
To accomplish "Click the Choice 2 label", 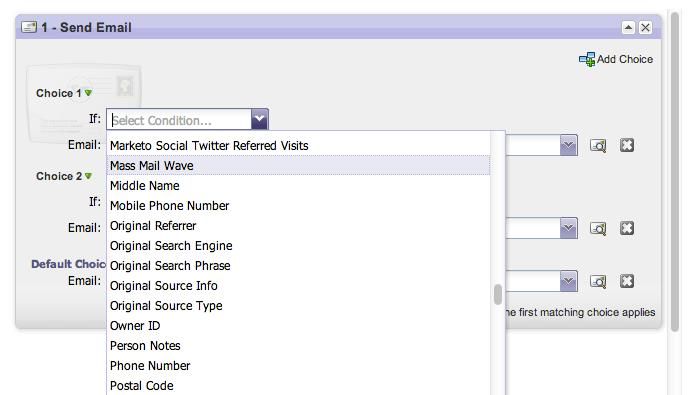I will click(x=59, y=176).
